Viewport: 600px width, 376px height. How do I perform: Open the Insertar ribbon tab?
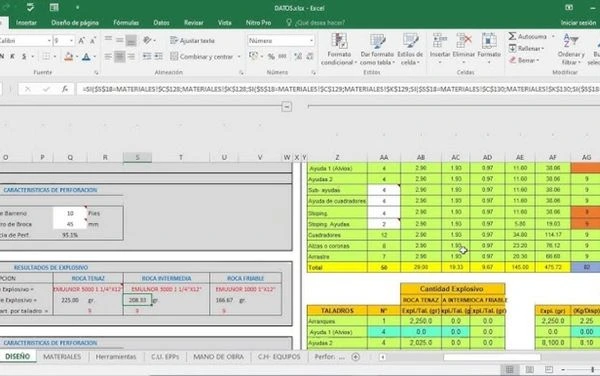coord(26,23)
